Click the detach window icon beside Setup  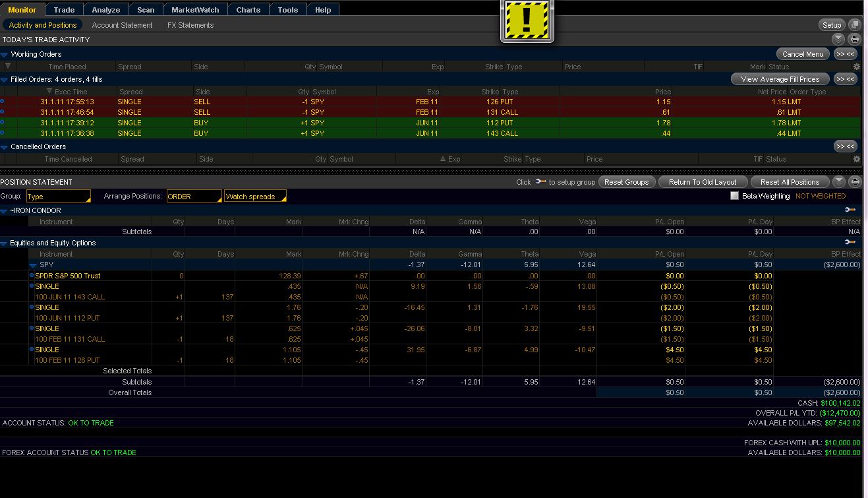coord(855,25)
